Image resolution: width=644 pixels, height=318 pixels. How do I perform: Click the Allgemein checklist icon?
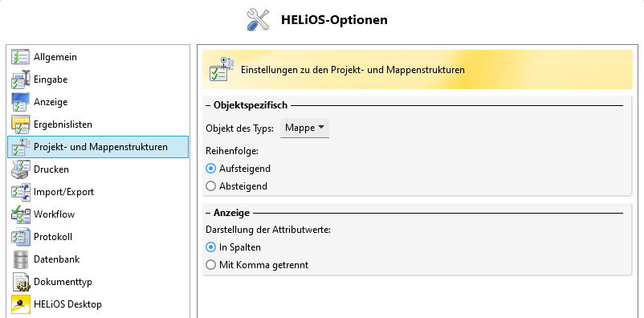20,57
